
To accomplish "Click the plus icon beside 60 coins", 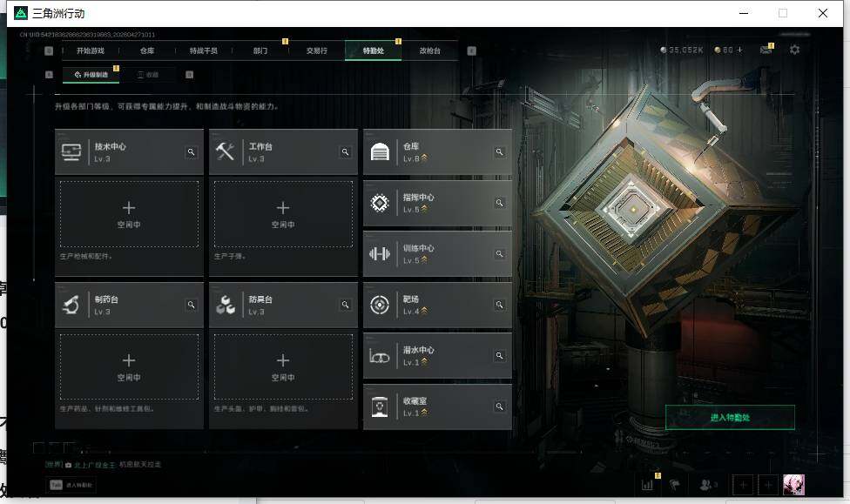I will [739, 50].
